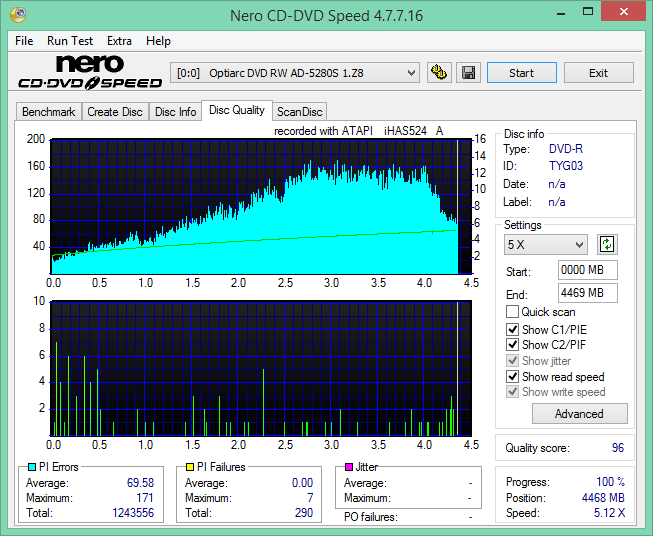
Task: Click the PI Failures total 290
Action: click(x=304, y=512)
